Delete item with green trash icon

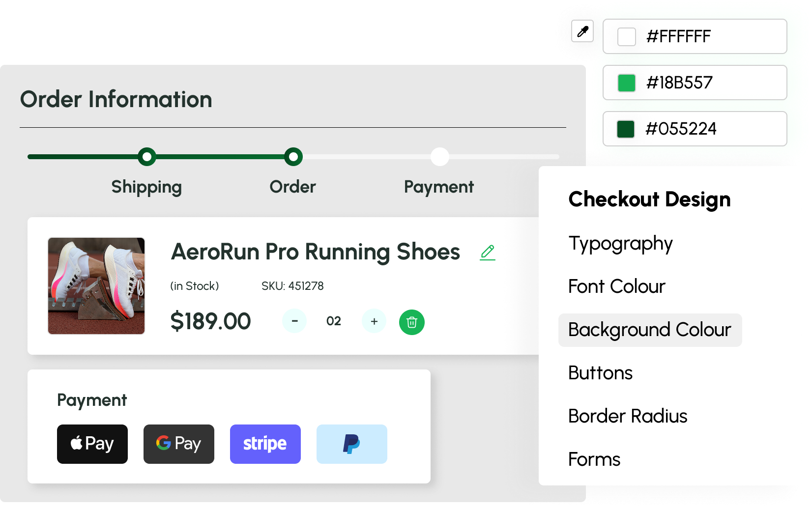(x=412, y=322)
